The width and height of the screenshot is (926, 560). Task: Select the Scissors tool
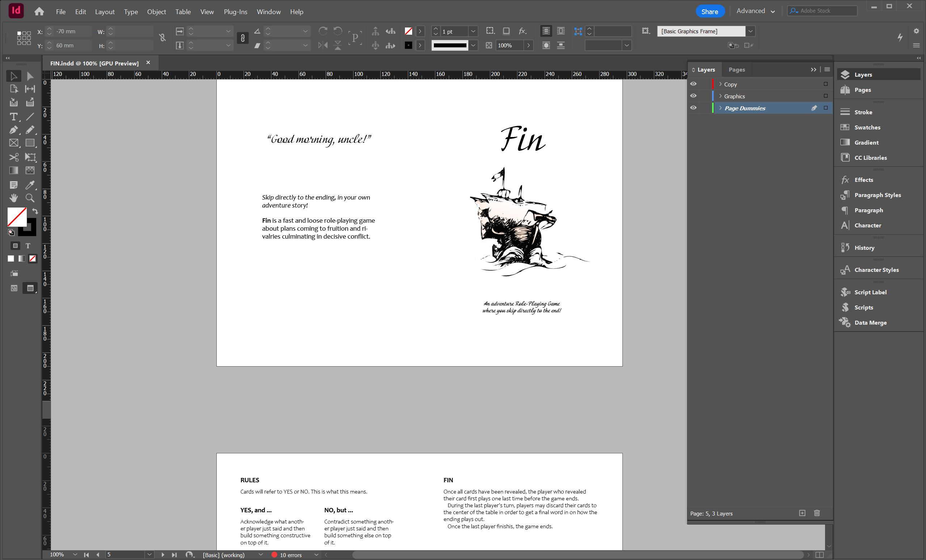[x=13, y=157]
